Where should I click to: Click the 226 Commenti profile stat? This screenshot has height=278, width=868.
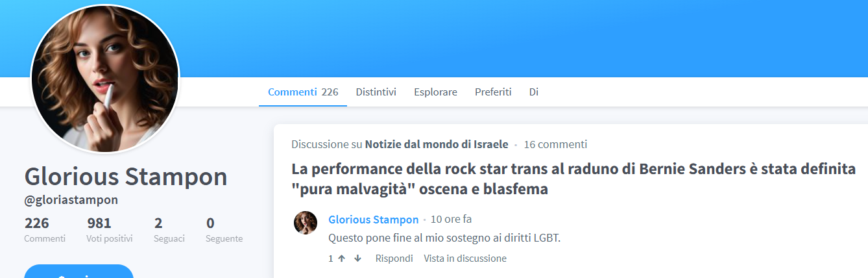(x=45, y=230)
